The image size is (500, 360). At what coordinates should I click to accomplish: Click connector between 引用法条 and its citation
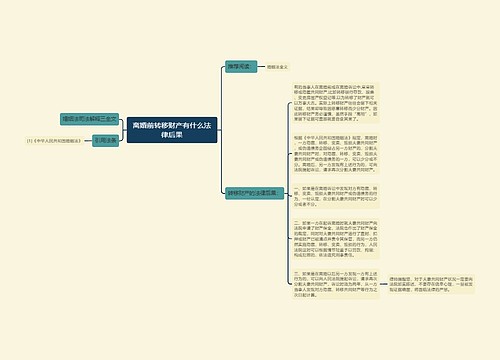(87, 141)
